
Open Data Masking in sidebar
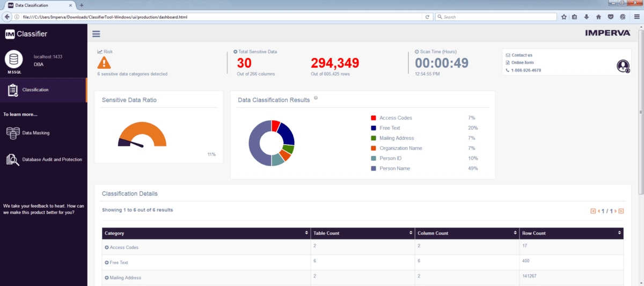pyautogui.click(x=35, y=133)
